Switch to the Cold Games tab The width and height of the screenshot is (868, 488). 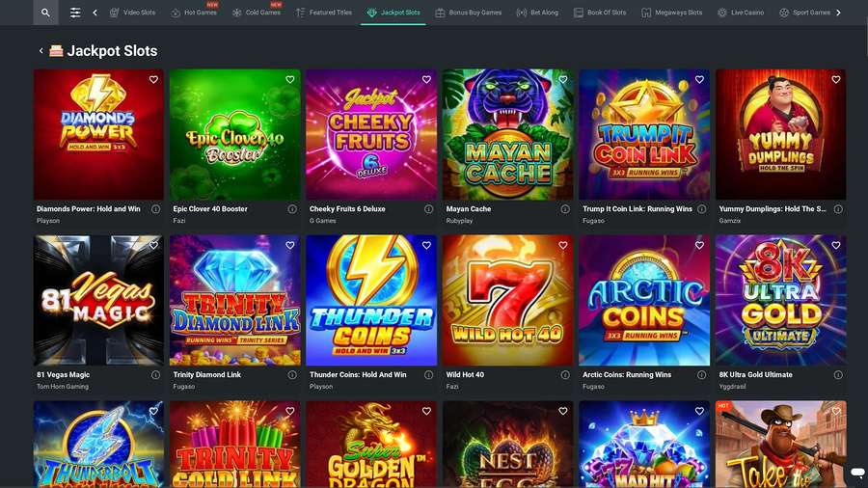point(257,13)
